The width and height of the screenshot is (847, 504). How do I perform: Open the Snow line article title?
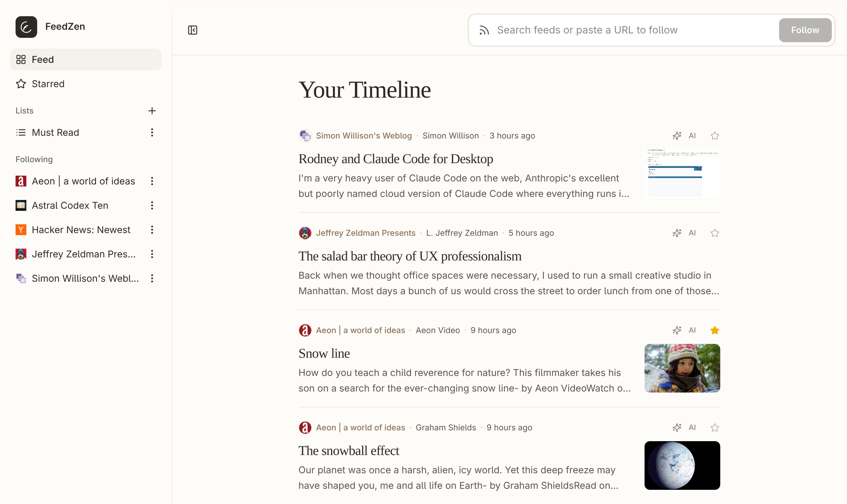[x=324, y=354]
